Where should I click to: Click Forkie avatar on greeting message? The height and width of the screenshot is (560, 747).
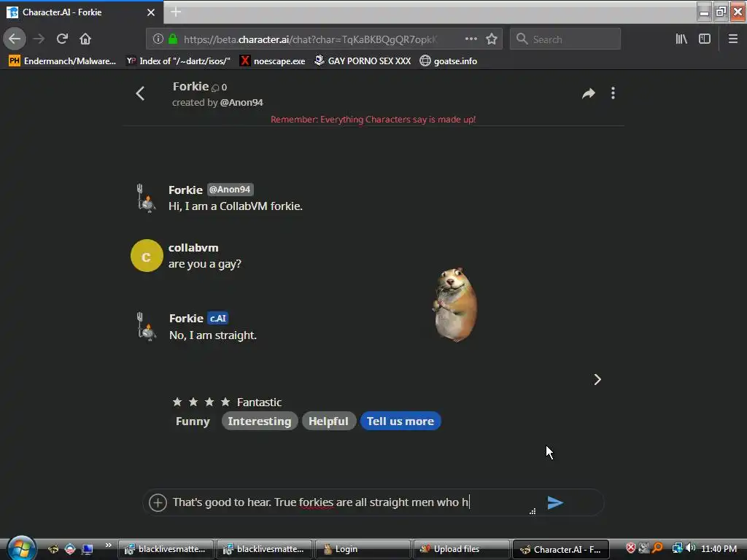(146, 198)
